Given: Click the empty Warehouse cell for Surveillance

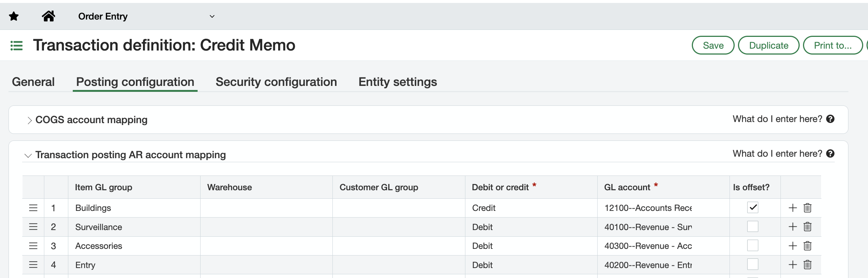Looking at the screenshot, I should click(x=266, y=227).
